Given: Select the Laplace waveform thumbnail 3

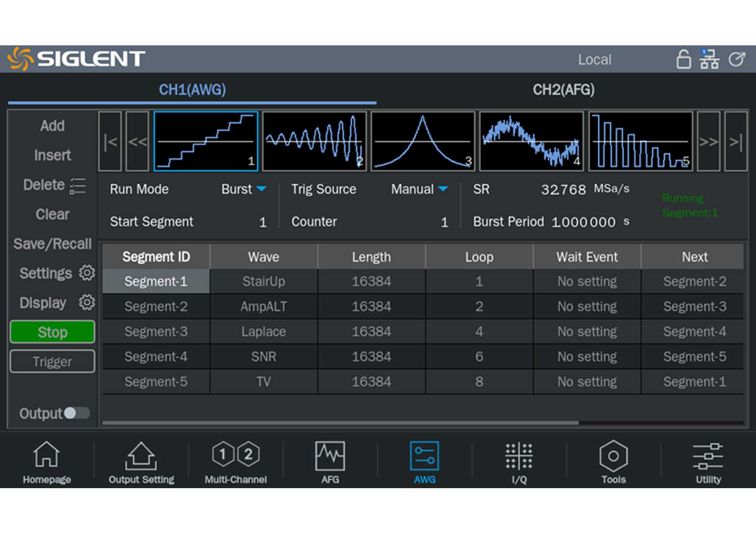Looking at the screenshot, I should 423,141.
